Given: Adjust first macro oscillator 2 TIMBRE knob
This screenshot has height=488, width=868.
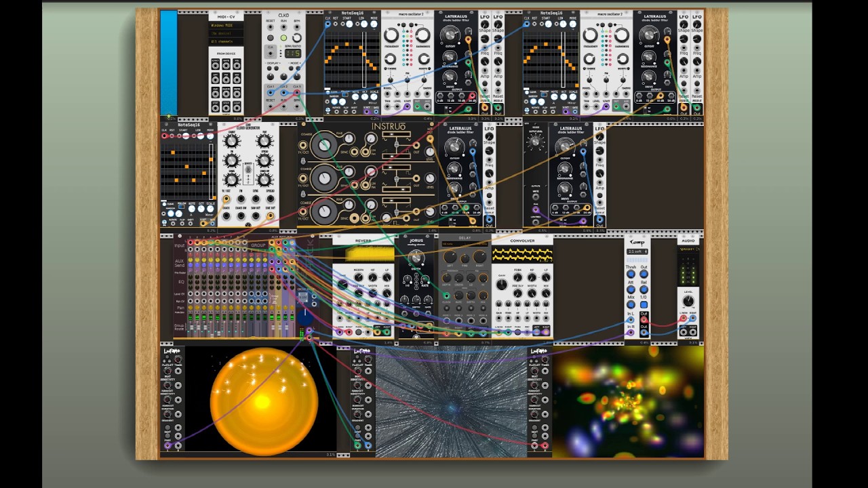Looking at the screenshot, I should click(391, 58).
